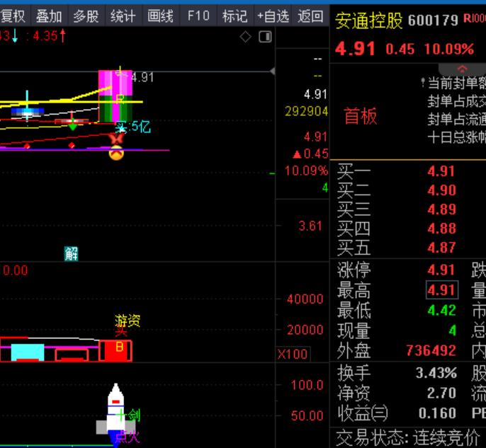Click the 100.0 indicator axis label

pyautogui.click(x=307, y=386)
